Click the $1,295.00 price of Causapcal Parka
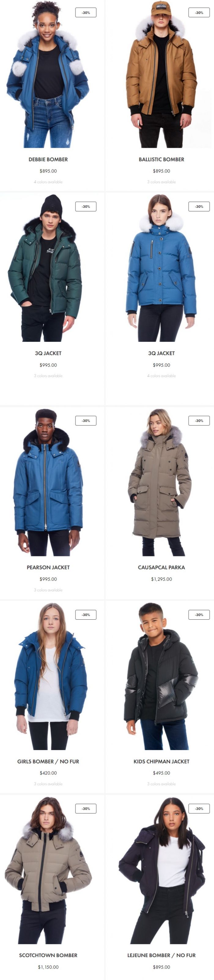The width and height of the screenshot is (214, 980). coord(161,579)
